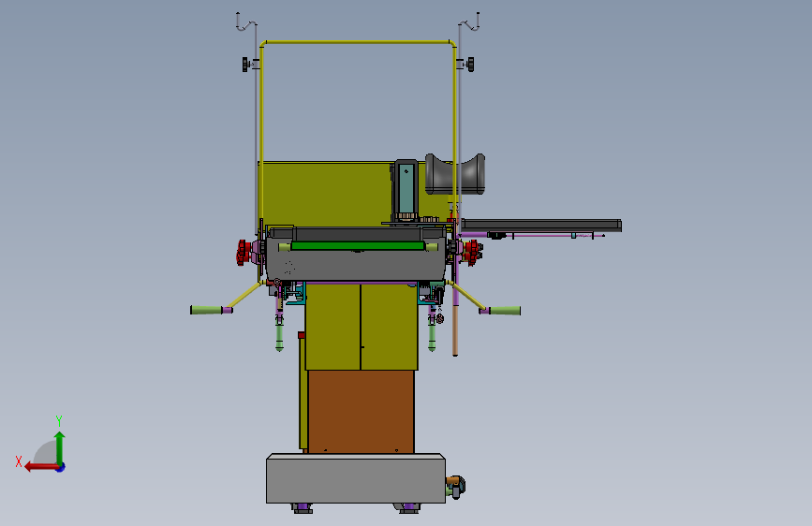
Task: Click the green Y axis arrow of the triad
Action: 60,447
